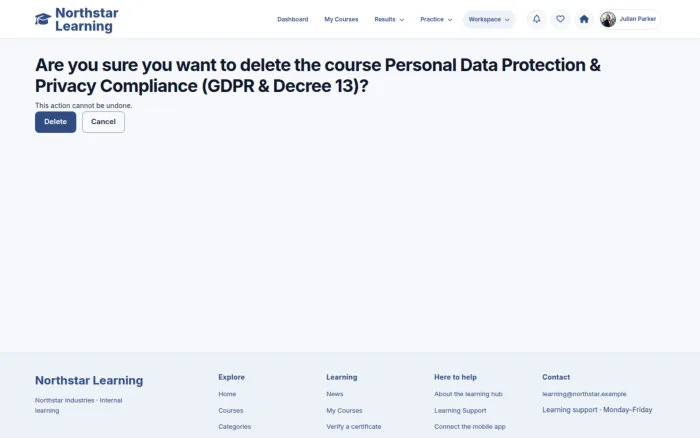The width and height of the screenshot is (700, 438).
Task: Click the Cancel button
Action: (x=103, y=122)
